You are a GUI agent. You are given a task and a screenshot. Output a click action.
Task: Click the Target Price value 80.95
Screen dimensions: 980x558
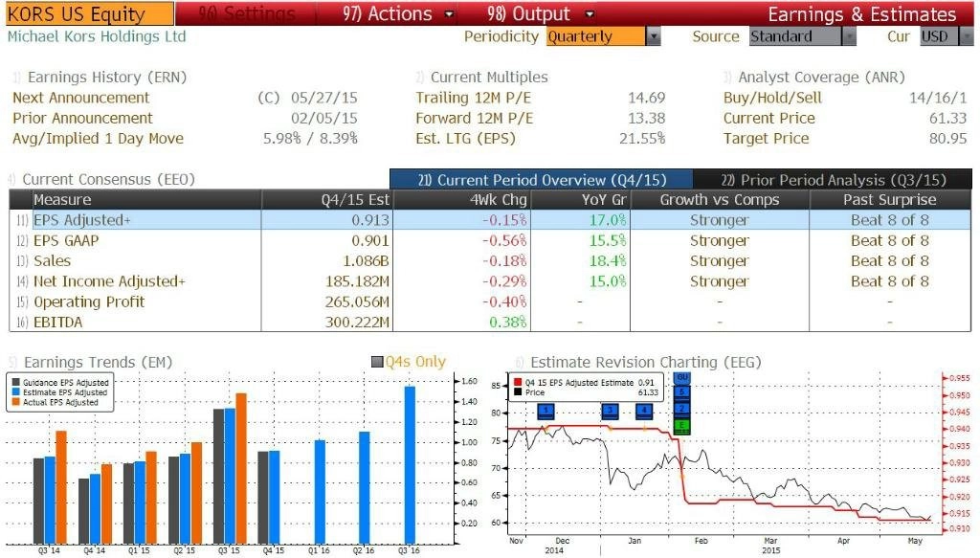[x=947, y=139]
